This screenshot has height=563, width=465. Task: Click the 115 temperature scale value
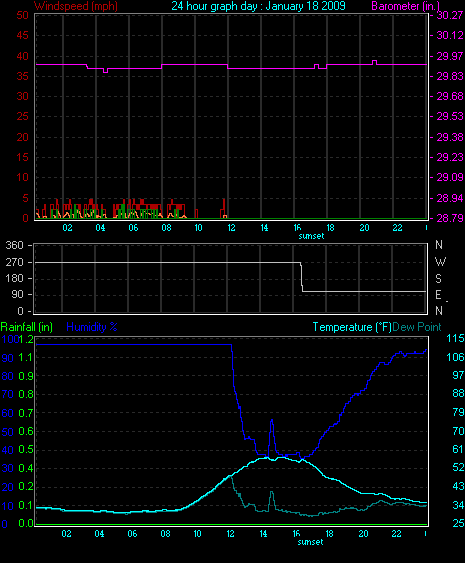455,338
